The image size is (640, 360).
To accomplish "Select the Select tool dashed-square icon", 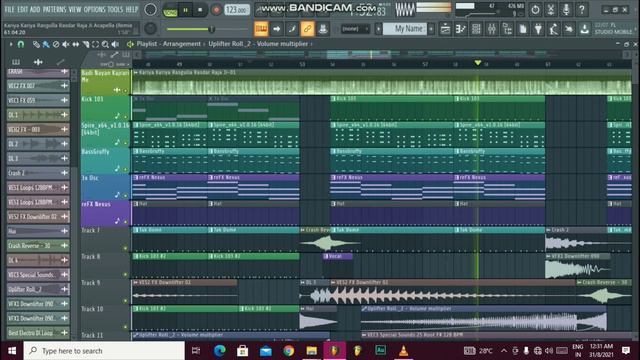I will pos(95,44).
